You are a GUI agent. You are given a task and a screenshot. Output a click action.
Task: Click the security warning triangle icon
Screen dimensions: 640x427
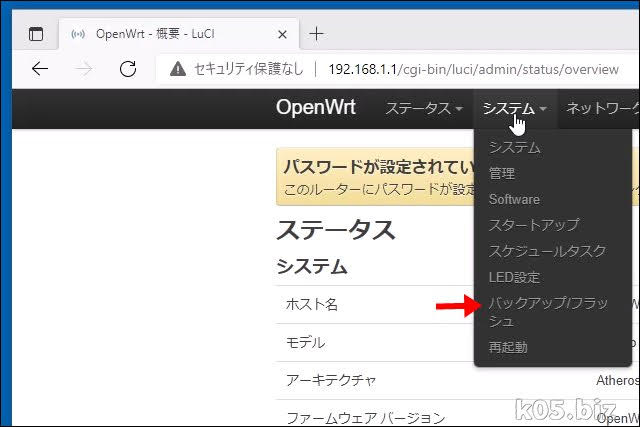[178, 69]
